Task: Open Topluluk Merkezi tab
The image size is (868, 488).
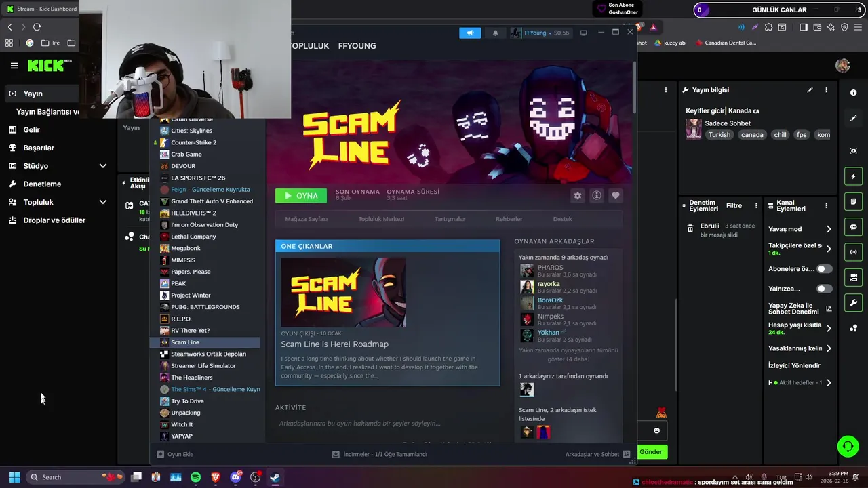Action: 381,219
